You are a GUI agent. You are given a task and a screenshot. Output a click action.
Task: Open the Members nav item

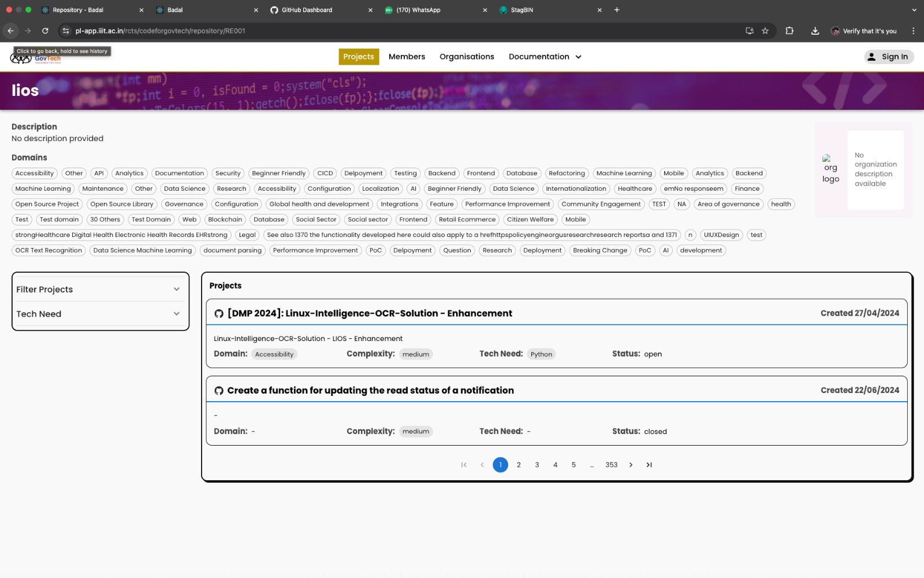407,57
